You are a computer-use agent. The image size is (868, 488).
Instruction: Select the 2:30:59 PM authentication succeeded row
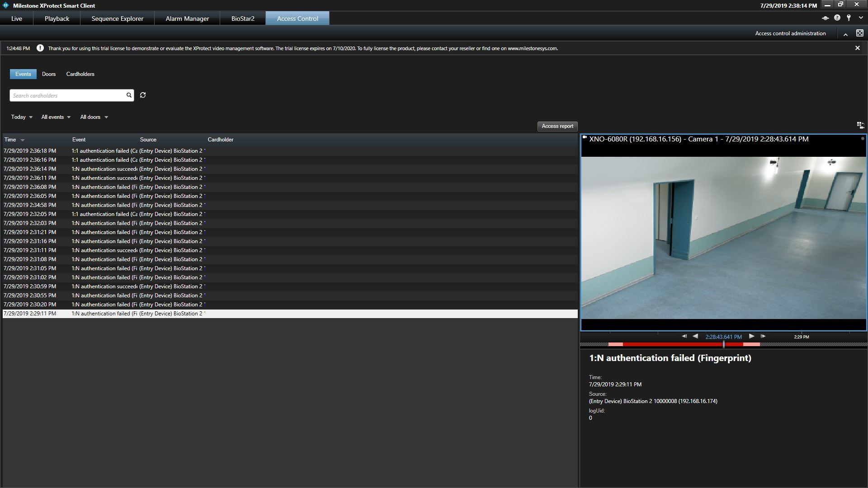pos(290,286)
